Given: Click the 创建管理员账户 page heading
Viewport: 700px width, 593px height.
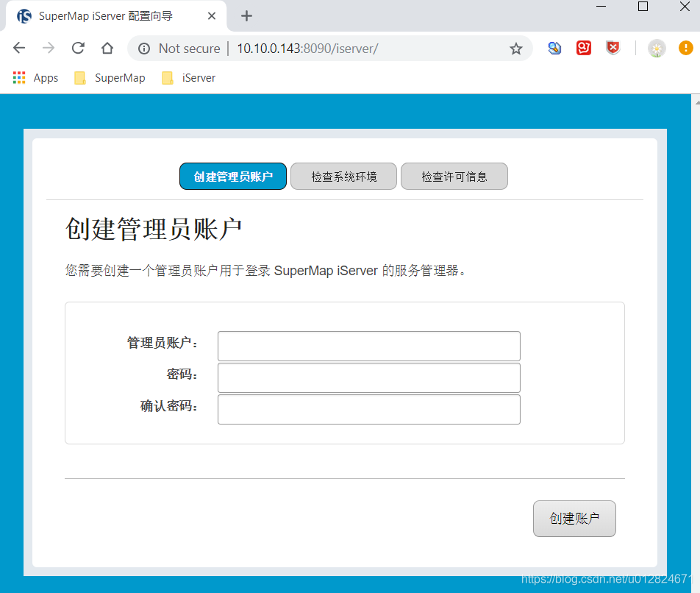Looking at the screenshot, I should tap(154, 229).
